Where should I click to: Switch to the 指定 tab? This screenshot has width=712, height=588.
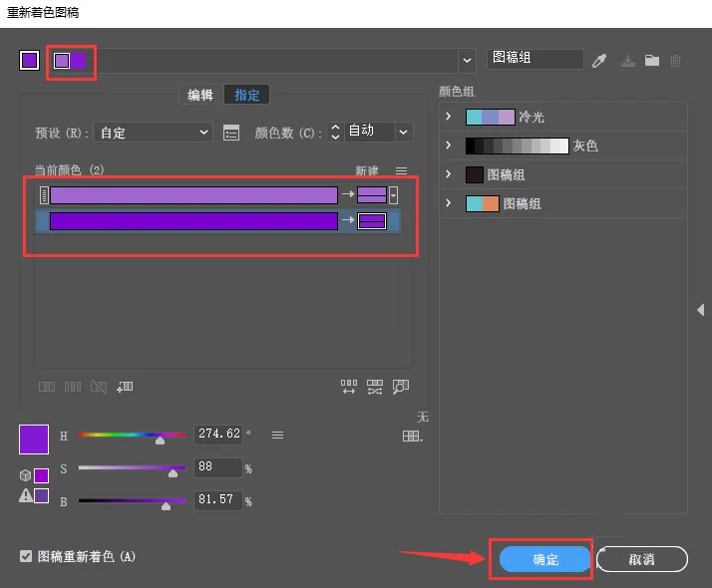(x=247, y=95)
